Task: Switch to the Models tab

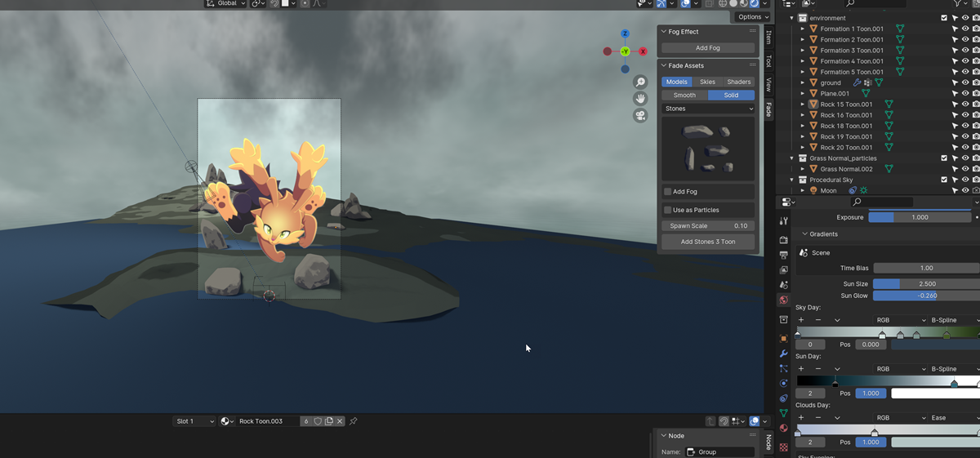Action: 676,82
